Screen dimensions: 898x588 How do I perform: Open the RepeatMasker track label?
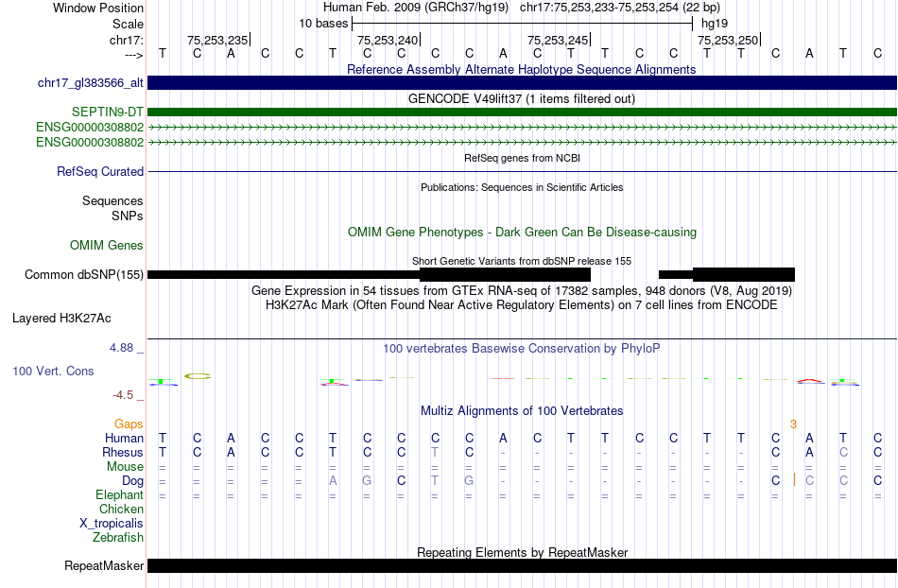point(104,565)
